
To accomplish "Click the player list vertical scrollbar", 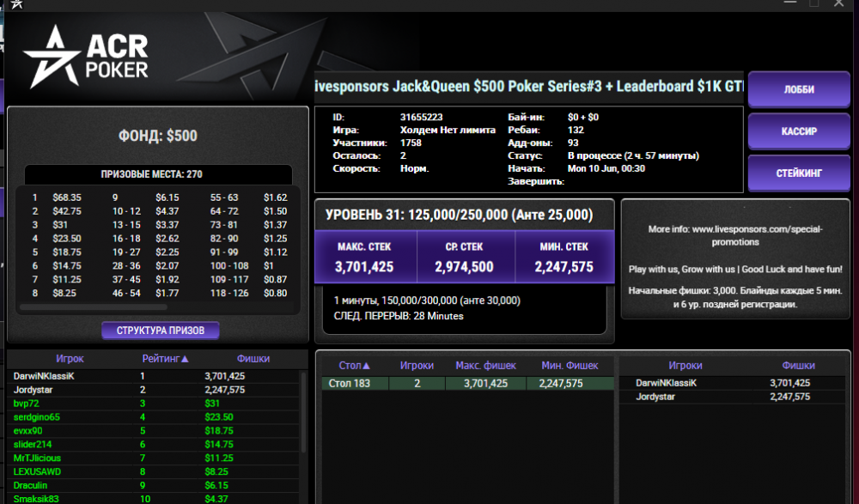I will (302, 429).
